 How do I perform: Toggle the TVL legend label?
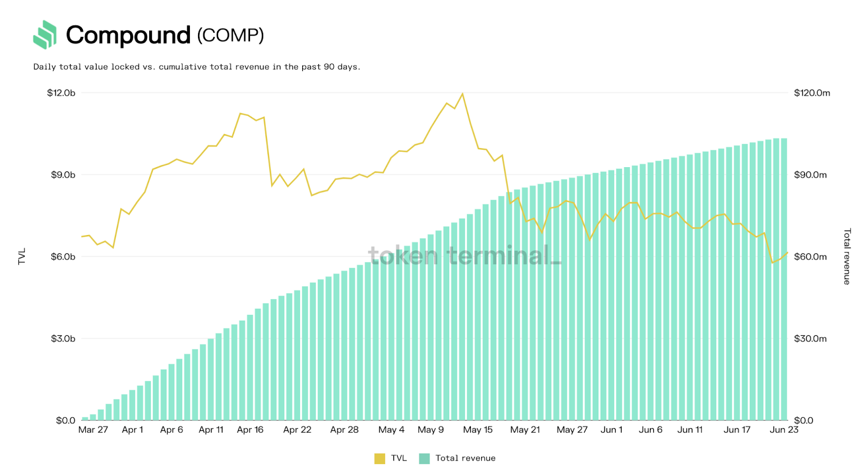pyautogui.click(x=399, y=459)
